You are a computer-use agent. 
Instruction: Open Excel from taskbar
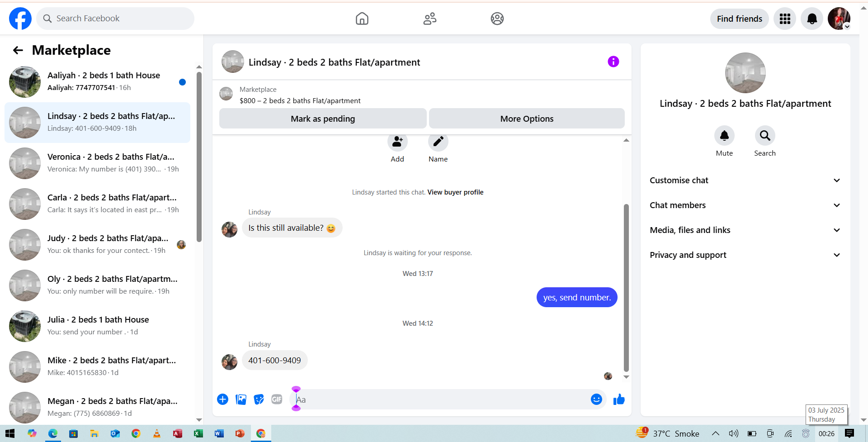(198, 433)
